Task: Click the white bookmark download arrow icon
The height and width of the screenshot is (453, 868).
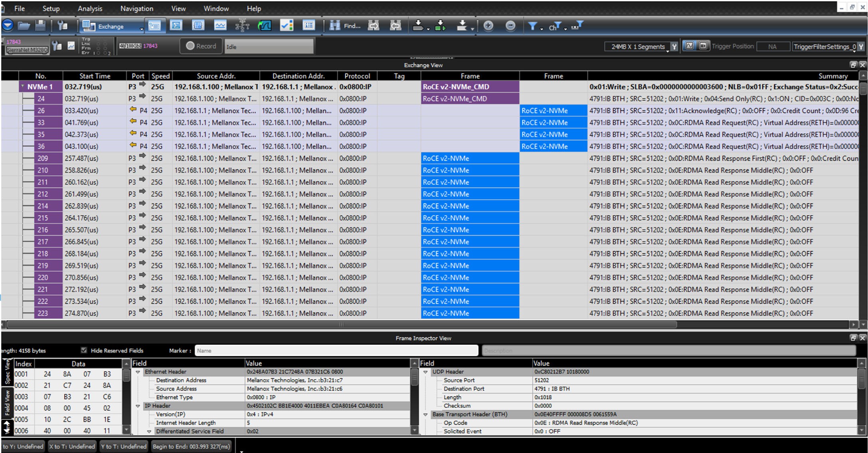Action: pyautogui.click(x=462, y=26)
